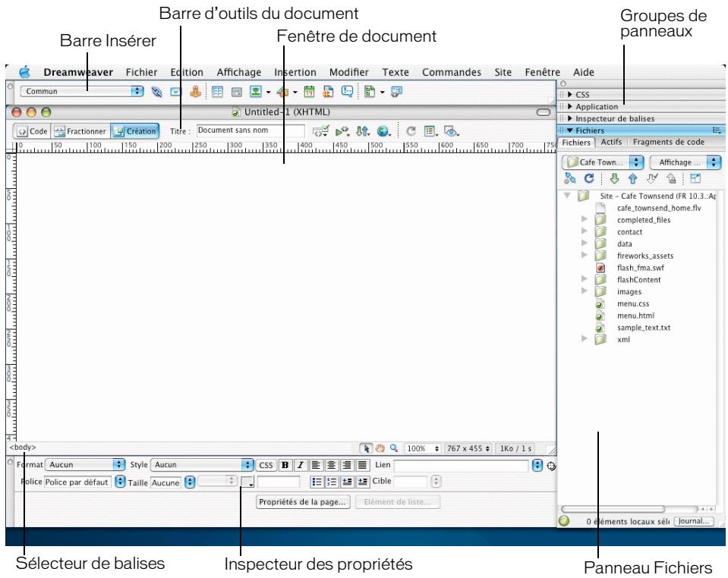Open the View Options icon
This screenshot has height=578, width=728.
pos(430,131)
